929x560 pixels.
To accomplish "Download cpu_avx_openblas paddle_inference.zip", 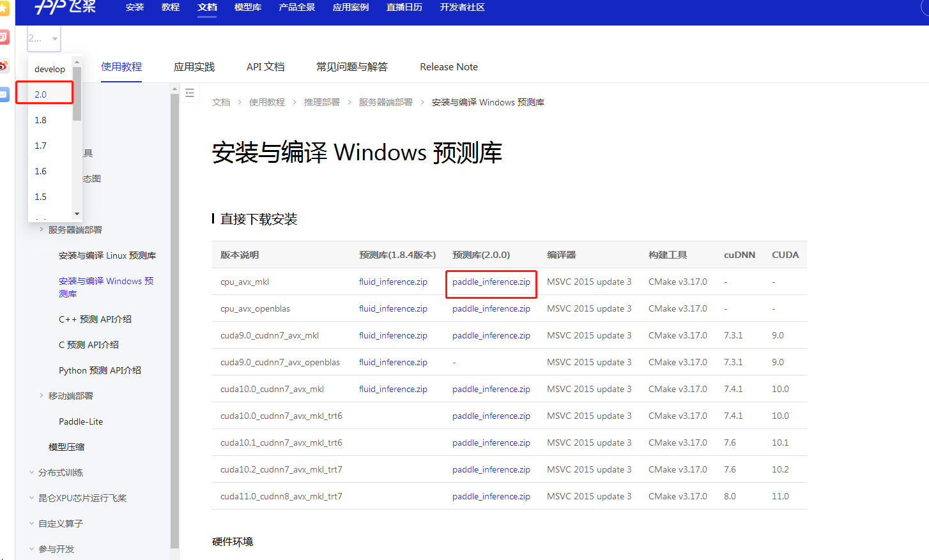I will pos(491,308).
